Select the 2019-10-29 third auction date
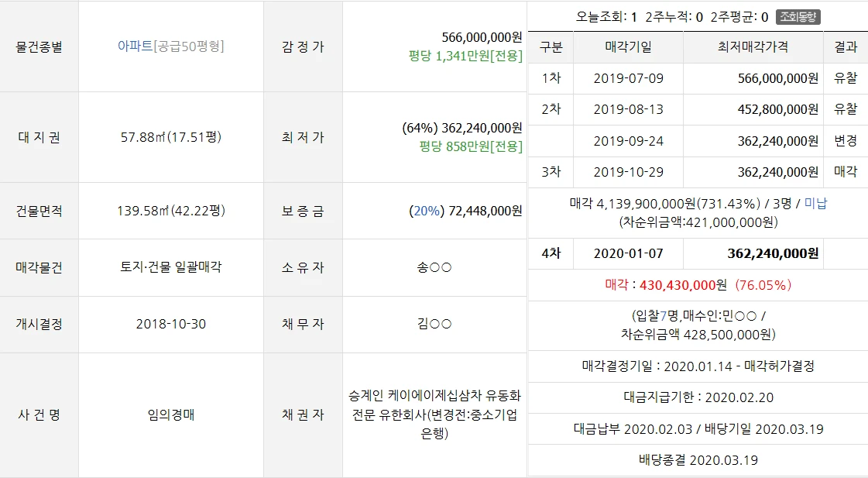Image resolution: width=868 pixels, height=478 pixels. pos(628,172)
